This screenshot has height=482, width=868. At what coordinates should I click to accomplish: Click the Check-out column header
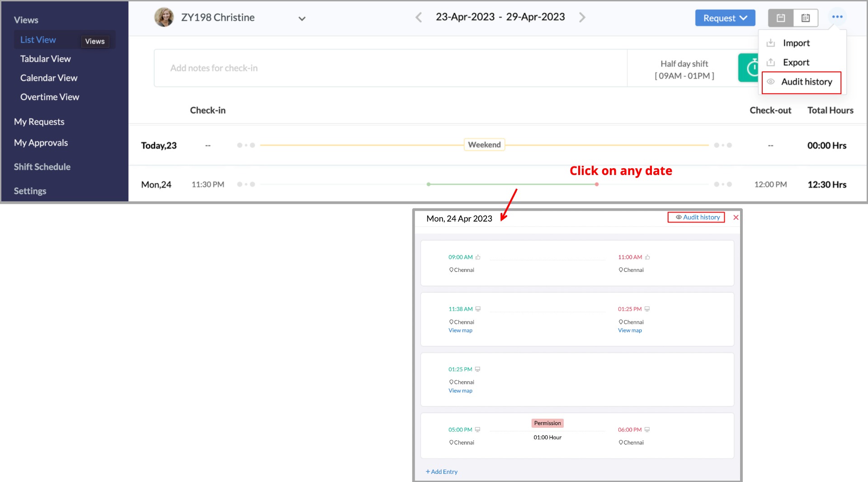(x=770, y=110)
